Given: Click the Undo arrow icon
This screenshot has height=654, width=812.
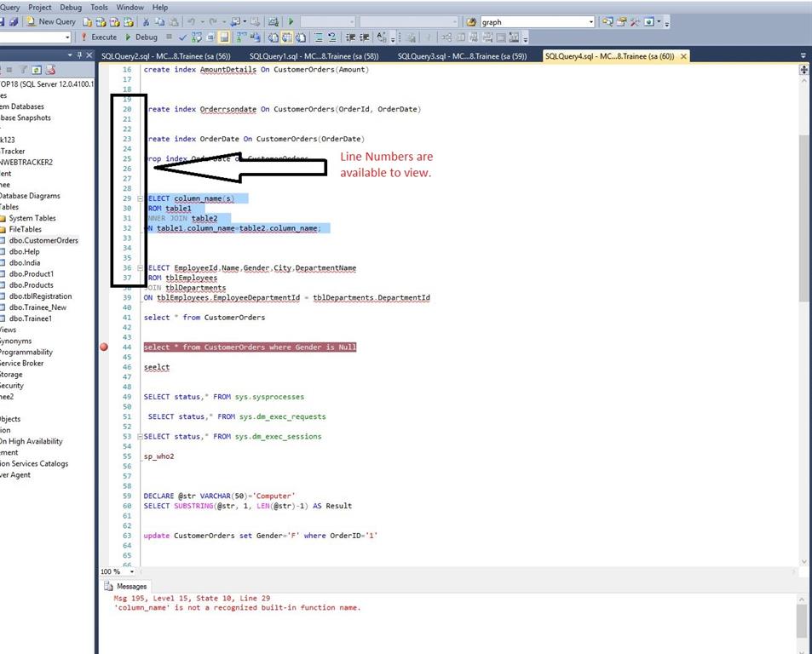Looking at the screenshot, I should (192, 22).
